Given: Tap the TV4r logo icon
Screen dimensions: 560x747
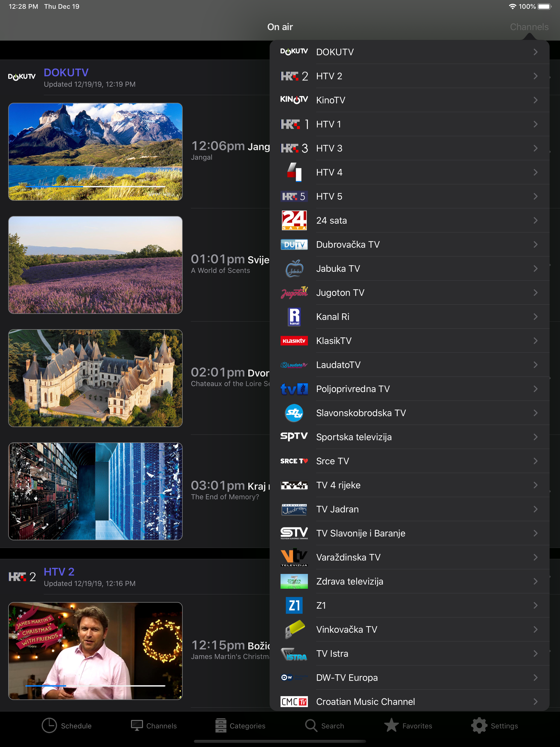Looking at the screenshot, I should [294, 485].
